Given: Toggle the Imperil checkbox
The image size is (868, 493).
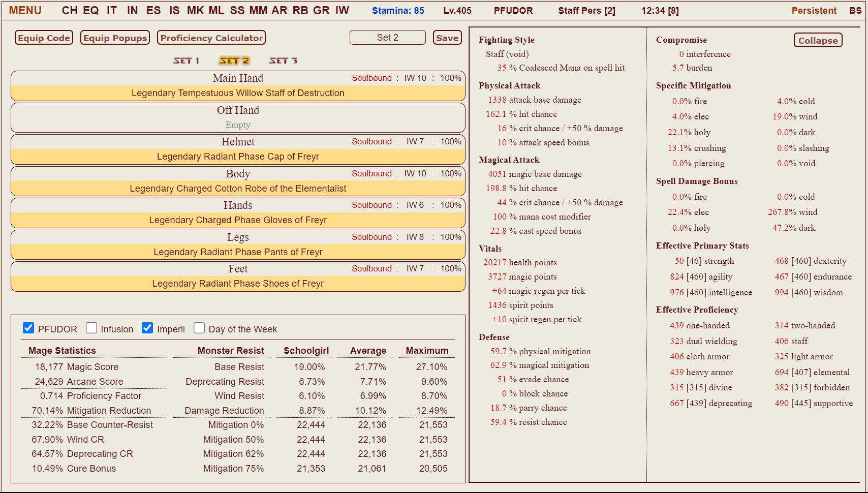Looking at the screenshot, I should click(147, 328).
